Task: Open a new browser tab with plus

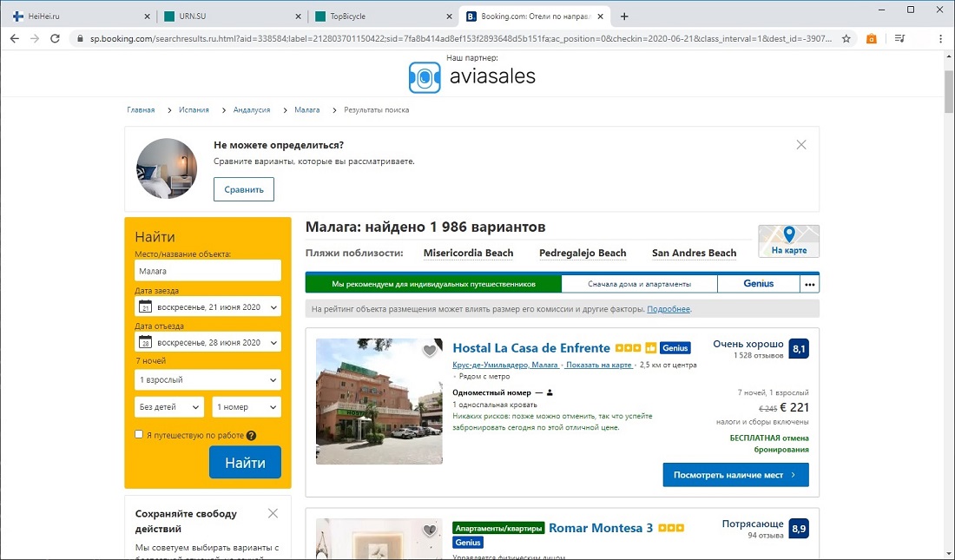Action: (624, 16)
